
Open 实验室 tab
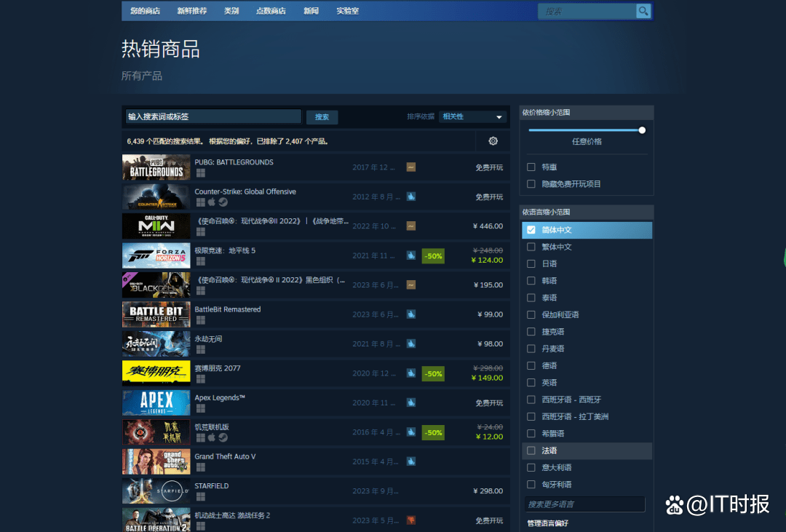(x=347, y=11)
